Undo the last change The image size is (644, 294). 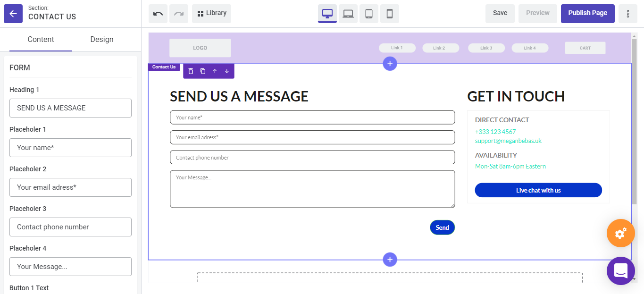pos(158,14)
